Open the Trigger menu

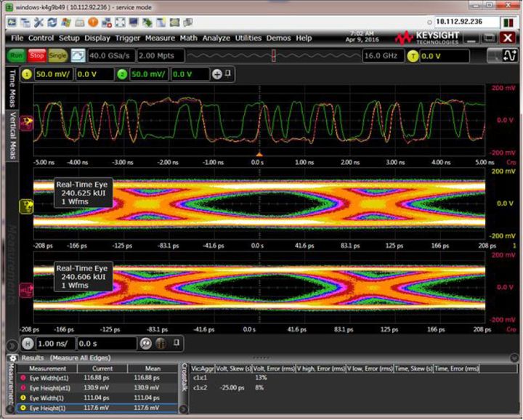(x=128, y=38)
